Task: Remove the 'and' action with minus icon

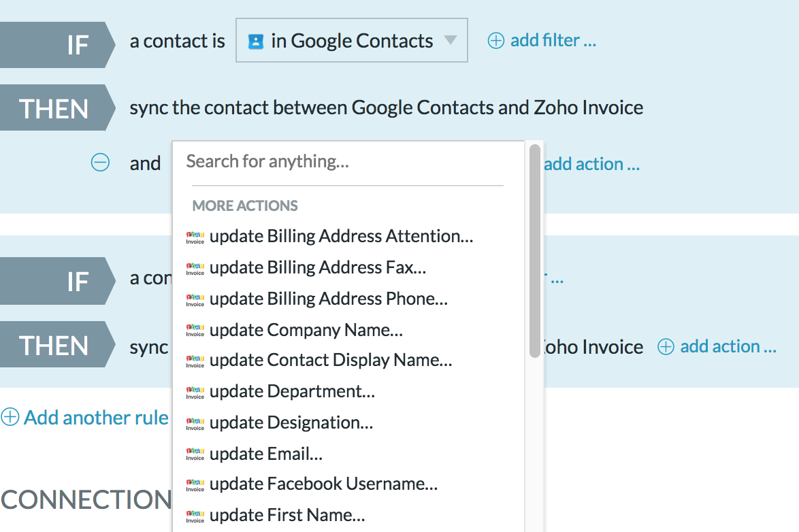Action: (x=100, y=163)
